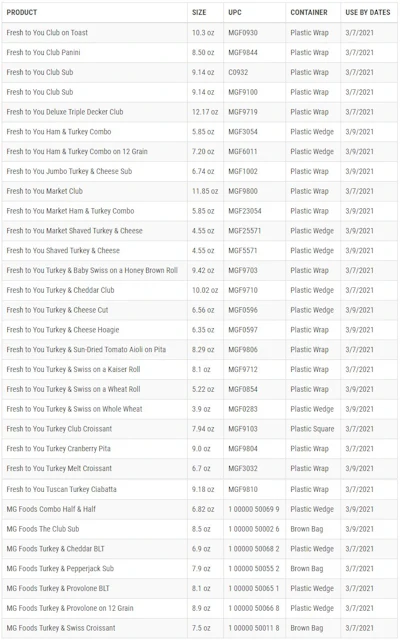Click UPC code C0932

[x=238, y=72]
